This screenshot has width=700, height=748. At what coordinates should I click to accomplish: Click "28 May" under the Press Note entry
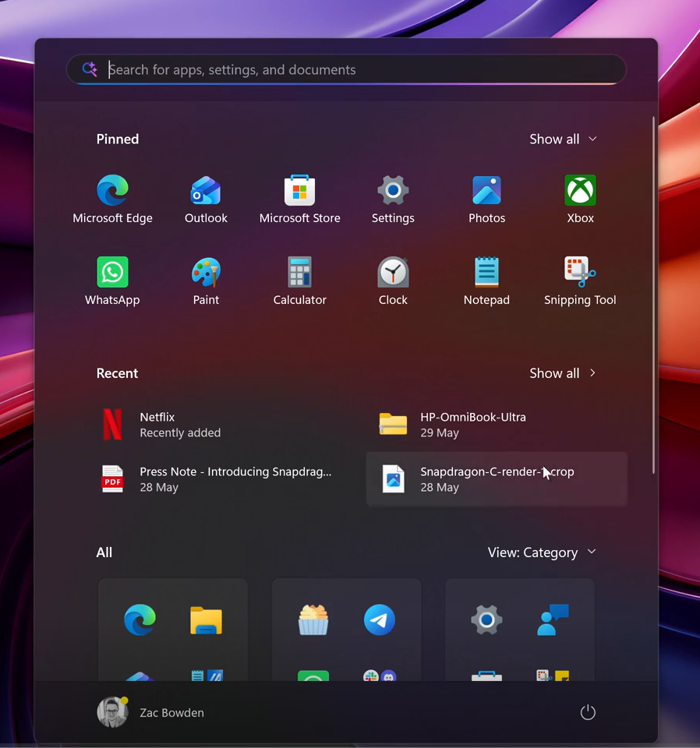point(159,488)
